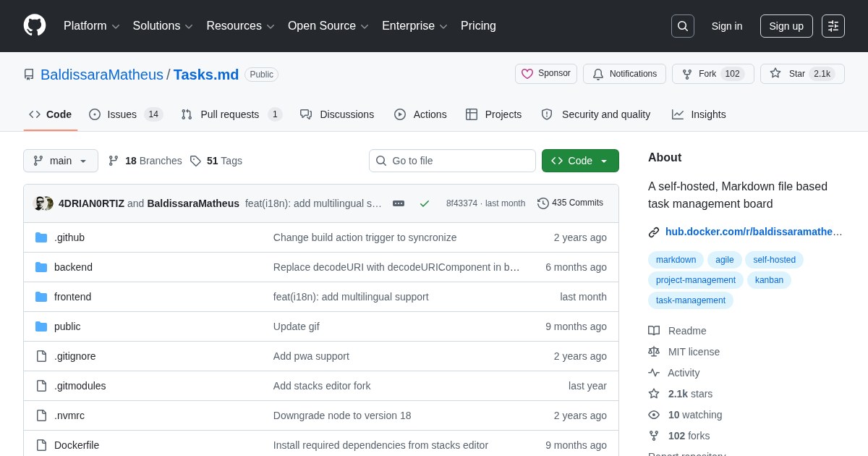Viewport: 868px width, 456px height.
Task: View the 435 Commits history
Action: pos(570,203)
